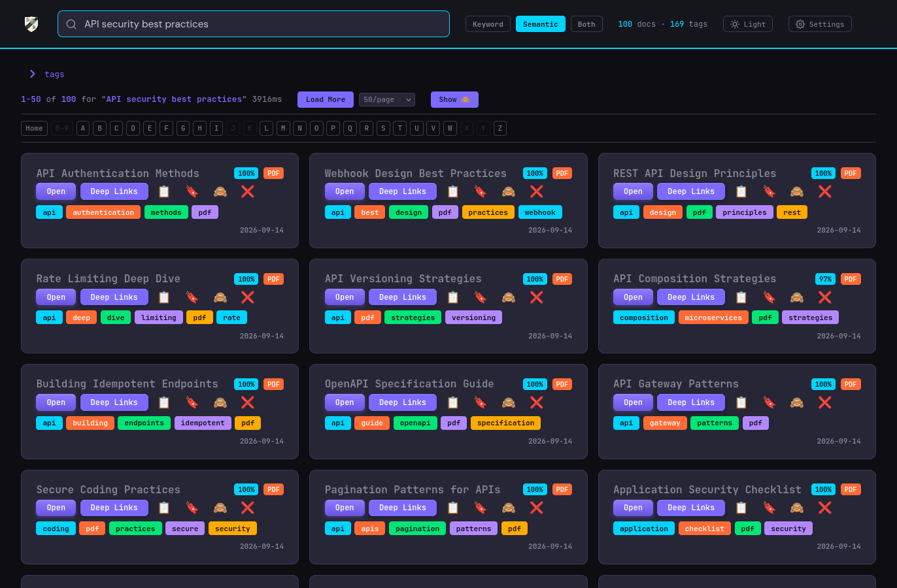Remove API Composition Strategies with the red X

click(x=825, y=297)
